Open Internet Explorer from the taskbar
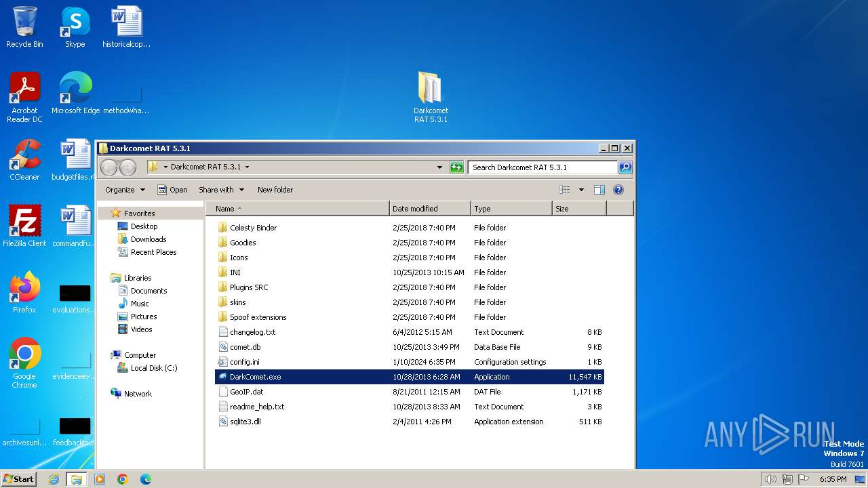This screenshot has width=868, height=488. point(54,479)
